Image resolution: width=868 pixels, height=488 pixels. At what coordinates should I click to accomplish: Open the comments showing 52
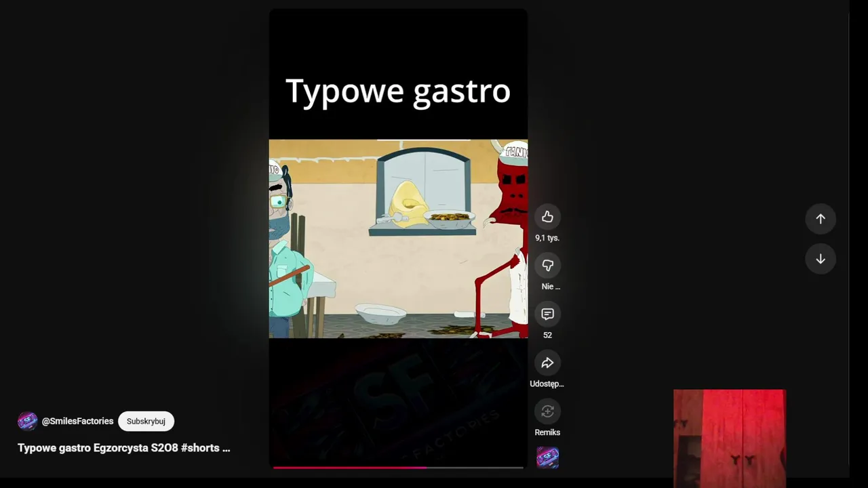point(547,314)
